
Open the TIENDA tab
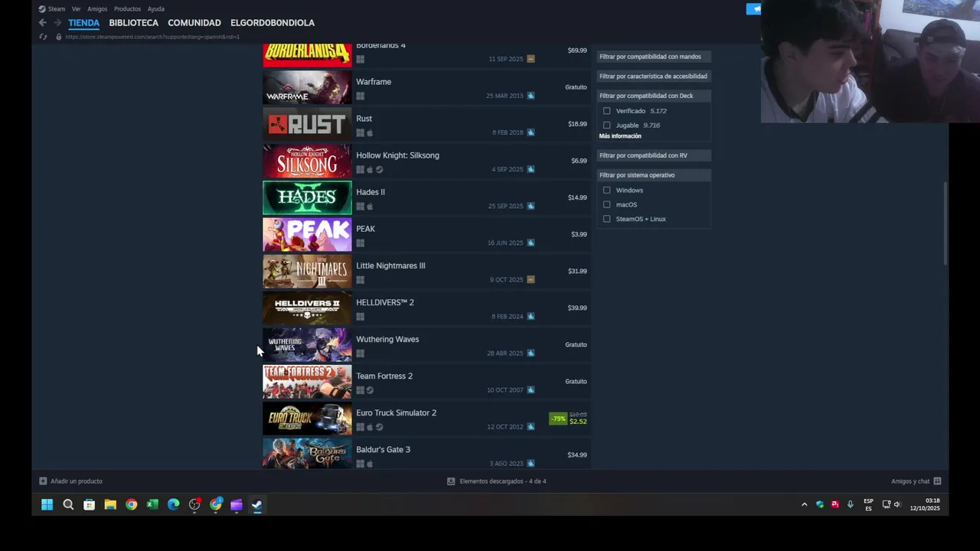pyautogui.click(x=83, y=23)
